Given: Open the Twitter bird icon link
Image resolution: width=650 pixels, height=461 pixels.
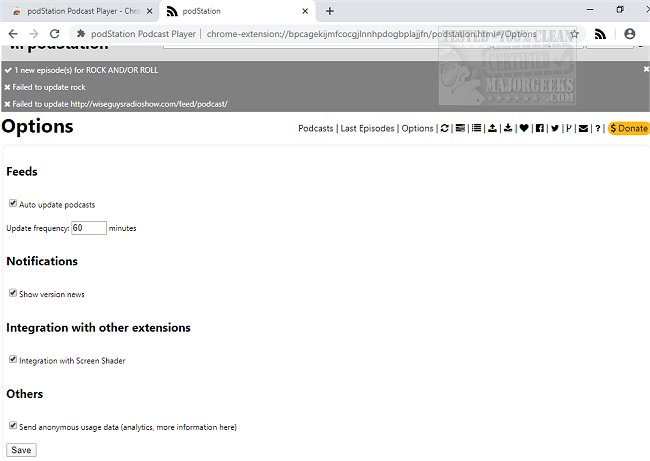Looking at the screenshot, I should 555,129.
